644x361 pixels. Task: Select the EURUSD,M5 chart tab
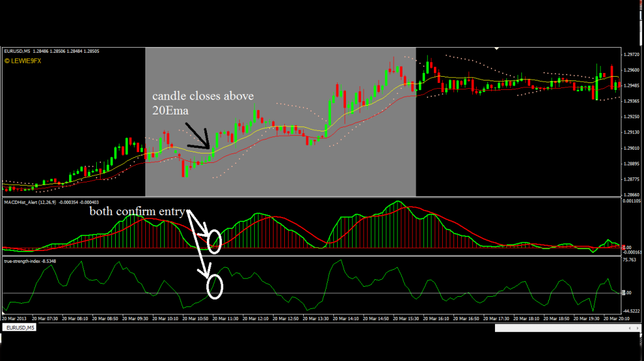click(x=19, y=328)
